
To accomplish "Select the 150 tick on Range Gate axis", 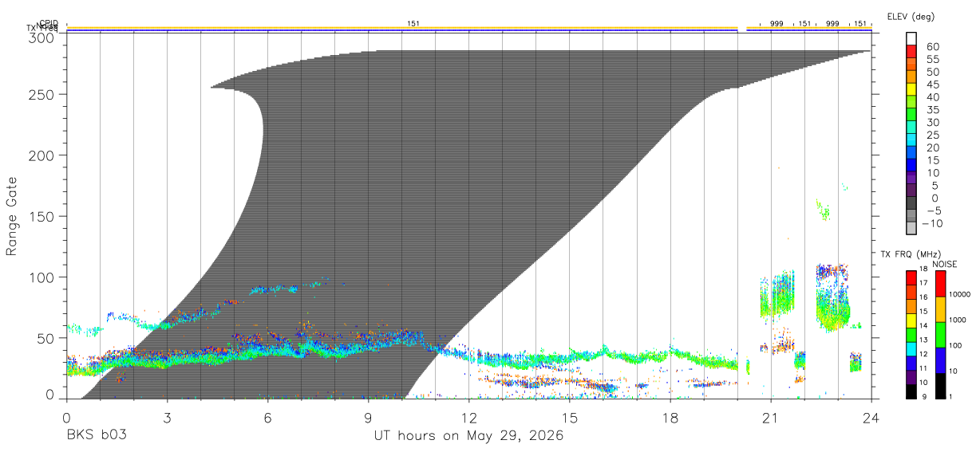I will click(x=41, y=217).
